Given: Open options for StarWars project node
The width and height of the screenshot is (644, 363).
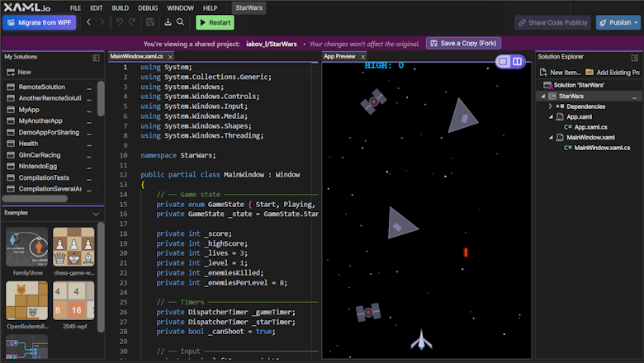Looking at the screenshot, I should coord(635,97).
